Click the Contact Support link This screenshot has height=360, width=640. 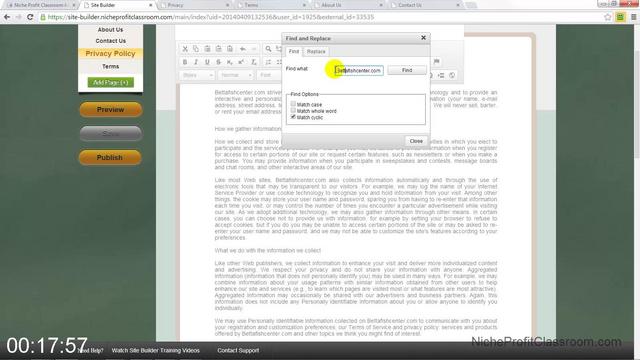pos(238,350)
